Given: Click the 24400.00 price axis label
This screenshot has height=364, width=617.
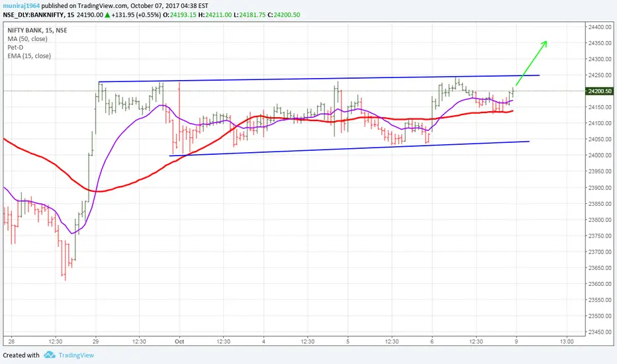Looking at the screenshot, I should [x=600, y=27].
